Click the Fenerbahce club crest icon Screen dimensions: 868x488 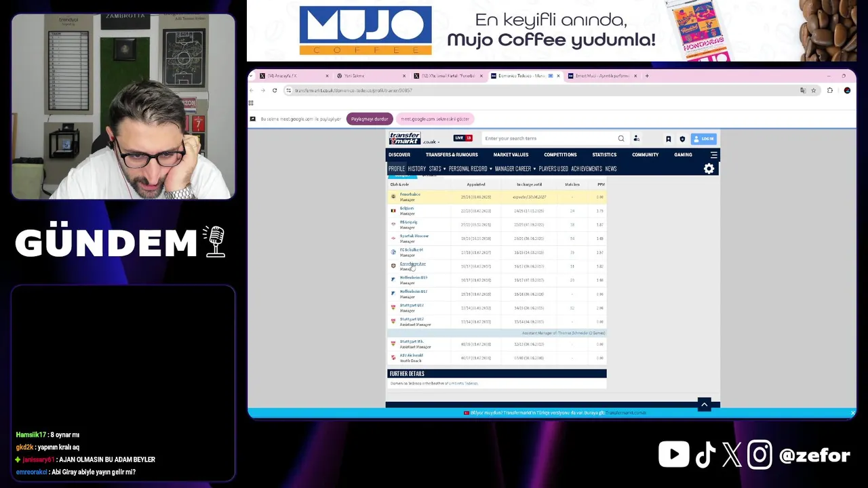pyautogui.click(x=393, y=197)
